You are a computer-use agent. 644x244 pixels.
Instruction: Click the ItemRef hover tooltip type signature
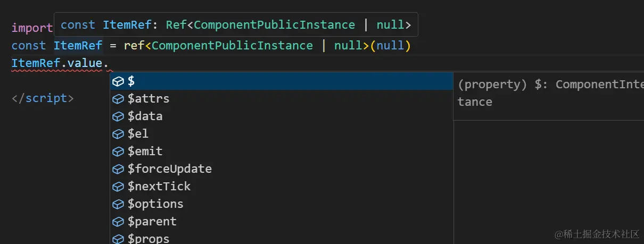tap(236, 24)
